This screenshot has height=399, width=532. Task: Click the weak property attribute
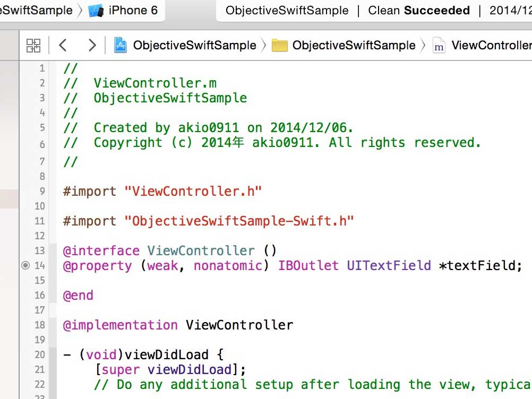point(163,265)
